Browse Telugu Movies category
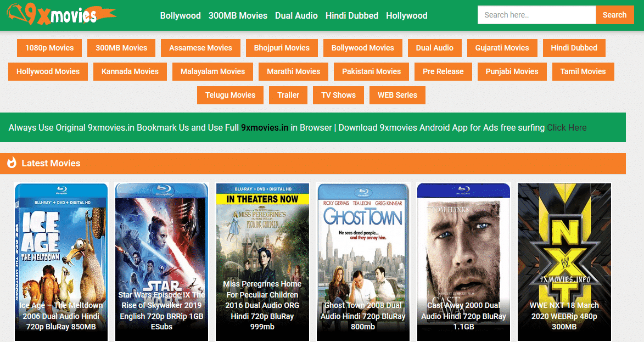The image size is (644, 342). (x=230, y=96)
